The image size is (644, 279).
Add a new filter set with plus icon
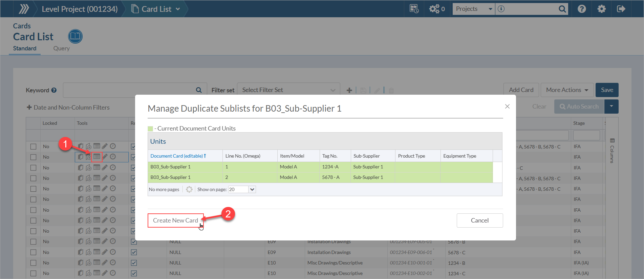pyautogui.click(x=349, y=90)
